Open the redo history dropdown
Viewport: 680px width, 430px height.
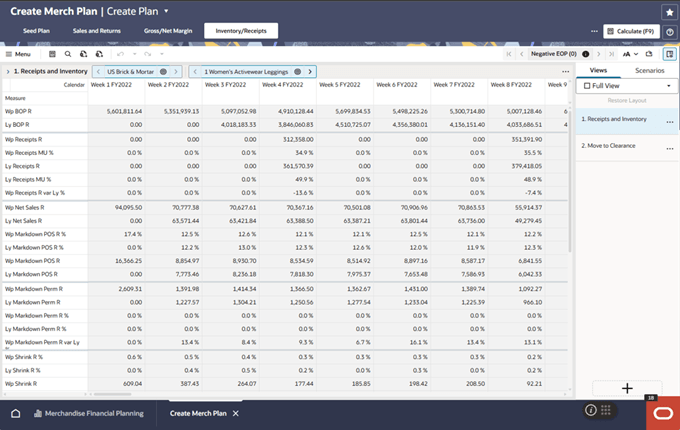click(x=162, y=54)
